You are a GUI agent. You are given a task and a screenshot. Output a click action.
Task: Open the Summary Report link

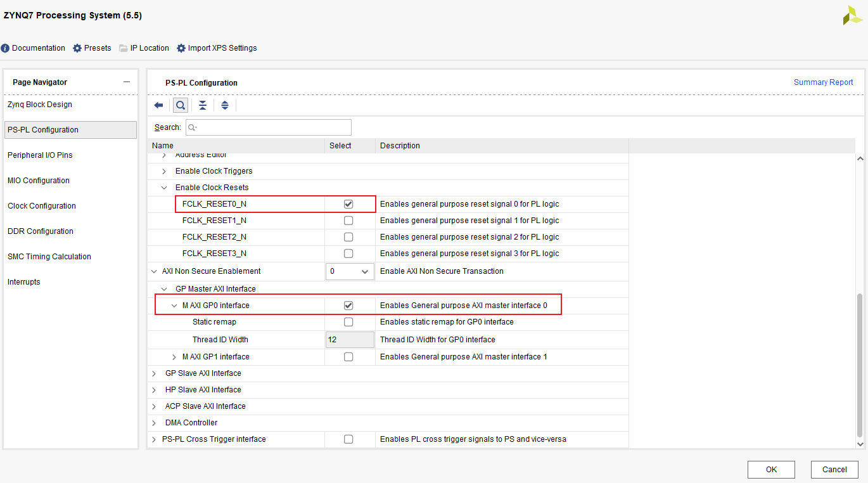(x=824, y=82)
